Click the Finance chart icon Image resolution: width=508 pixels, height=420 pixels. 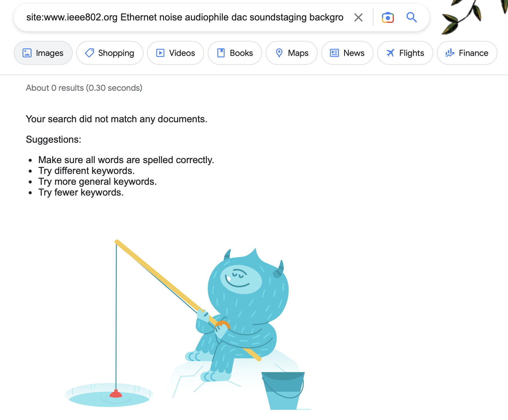(450, 53)
